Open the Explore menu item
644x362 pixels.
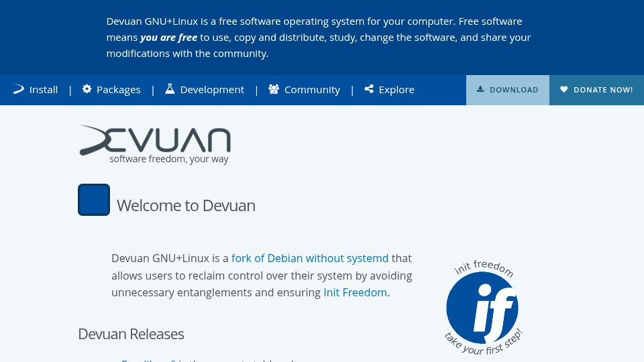pos(389,89)
